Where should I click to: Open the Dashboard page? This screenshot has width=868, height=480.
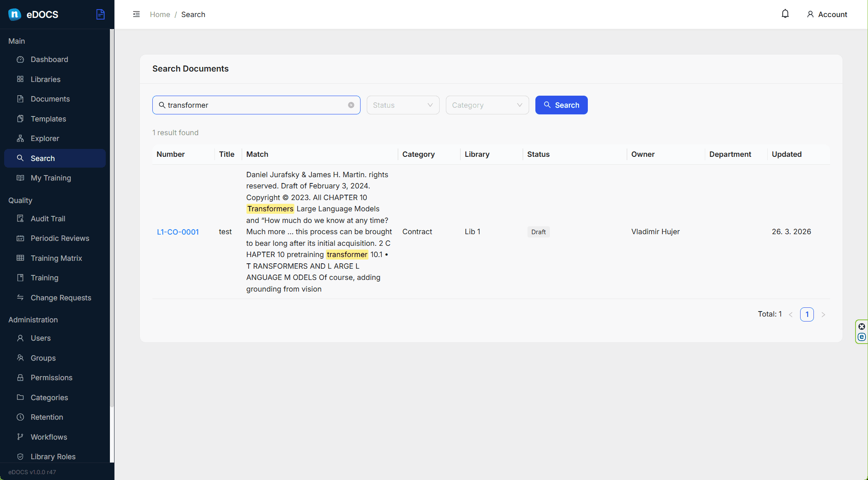55,59
